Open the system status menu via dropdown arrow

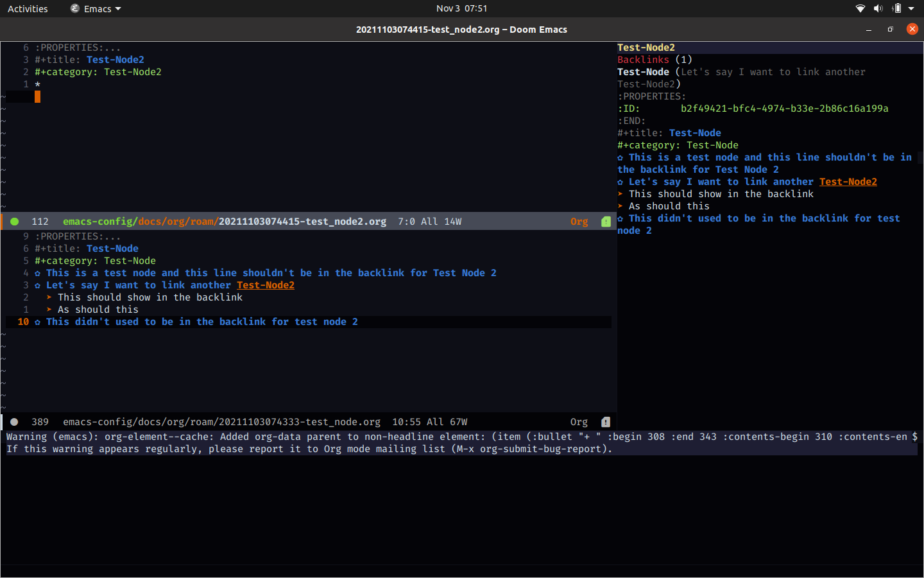tap(912, 8)
